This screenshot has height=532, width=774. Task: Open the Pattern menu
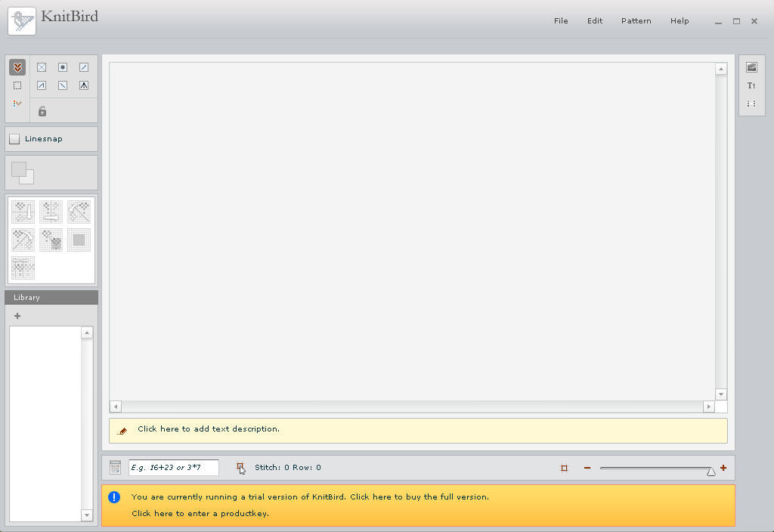click(x=636, y=20)
